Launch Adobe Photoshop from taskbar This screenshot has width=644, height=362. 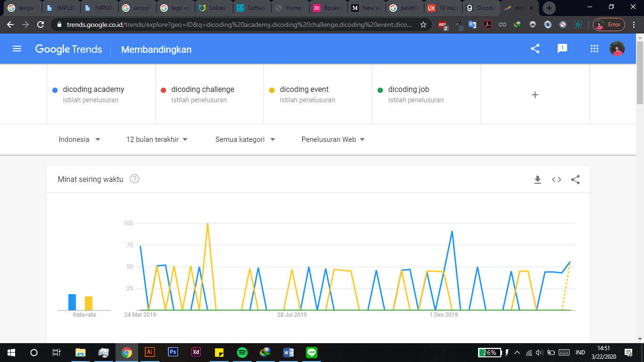[x=173, y=352]
